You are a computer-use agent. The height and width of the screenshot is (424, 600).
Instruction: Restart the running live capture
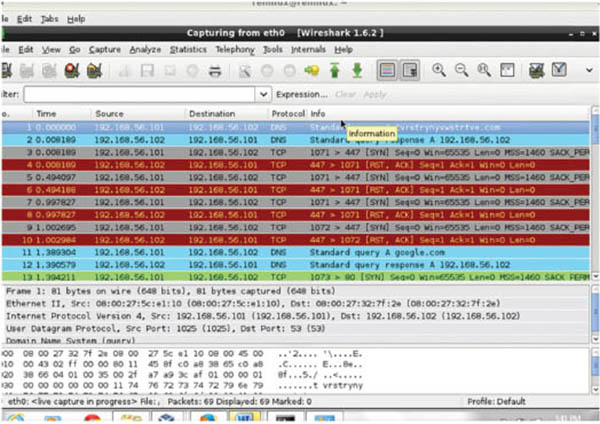point(94,71)
